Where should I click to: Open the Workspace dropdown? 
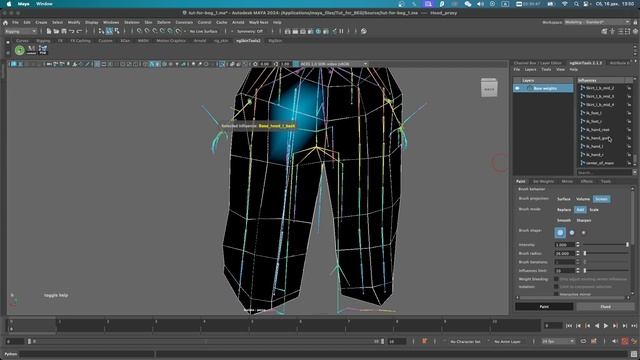(x=597, y=22)
